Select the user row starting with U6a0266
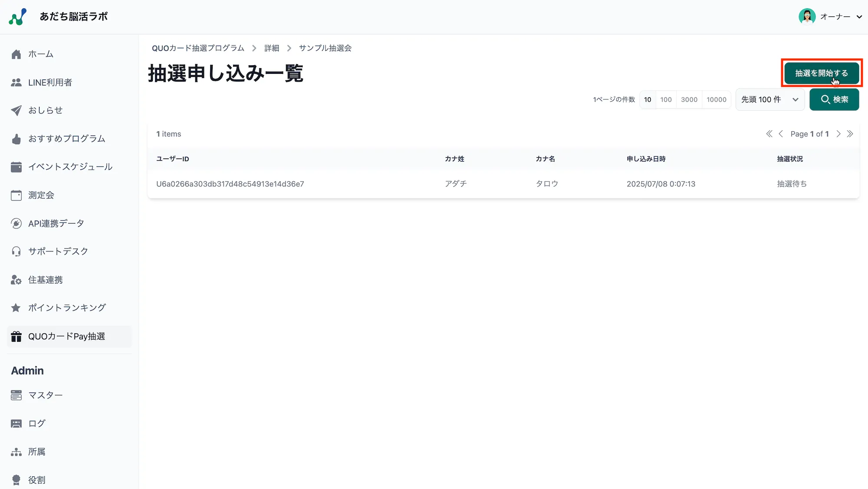Image resolution: width=868 pixels, height=489 pixels. pyautogui.click(x=230, y=184)
